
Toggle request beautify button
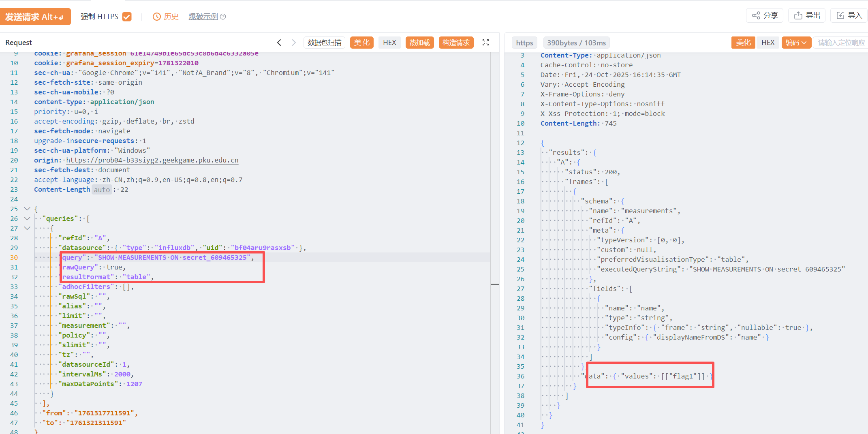pos(361,43)
